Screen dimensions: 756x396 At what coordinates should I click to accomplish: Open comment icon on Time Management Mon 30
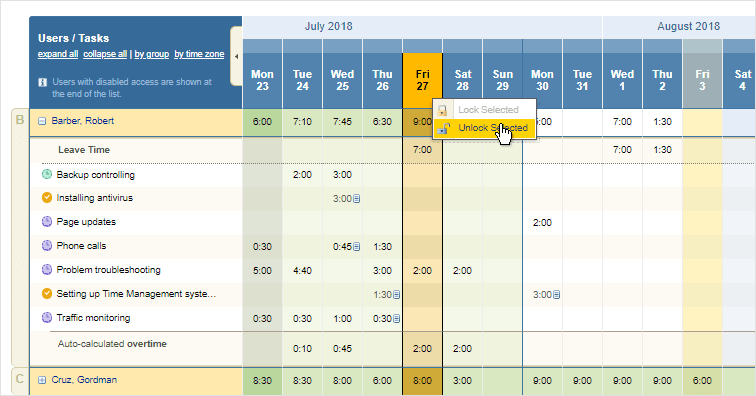(x=556, y=295)
